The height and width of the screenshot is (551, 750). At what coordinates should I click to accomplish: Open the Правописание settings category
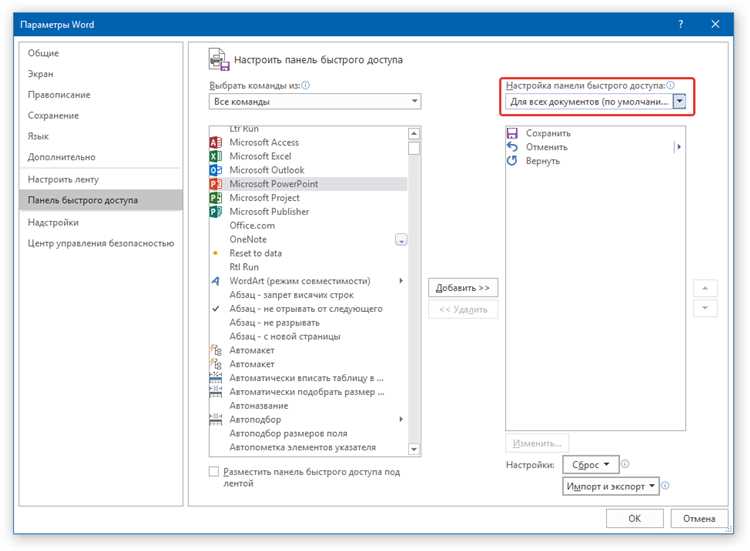[101, 95]
